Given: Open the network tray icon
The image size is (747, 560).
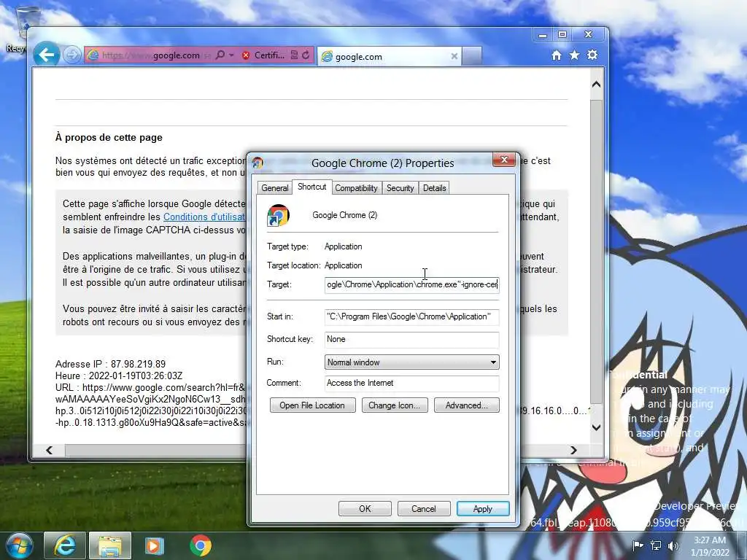Looking at the screenshot, I should 656,545.
